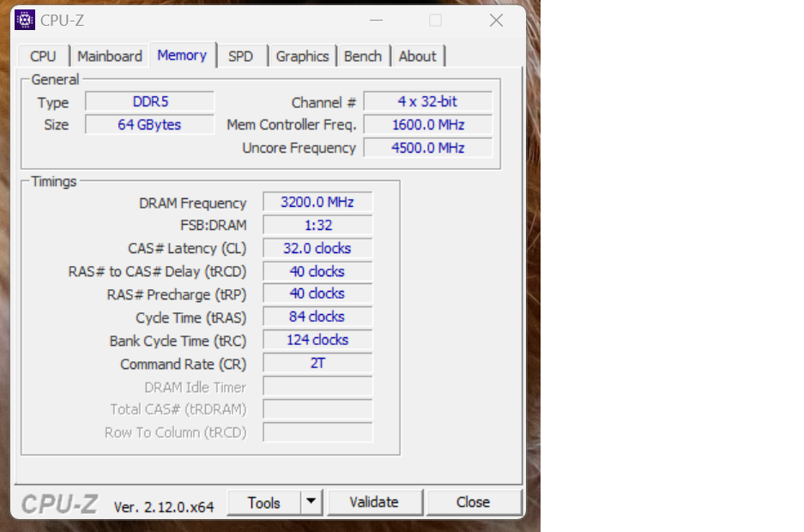The width and height of the screenshot is (804, 532).
Task: Click the Uncore Frequency label
Action: [299, 148]
